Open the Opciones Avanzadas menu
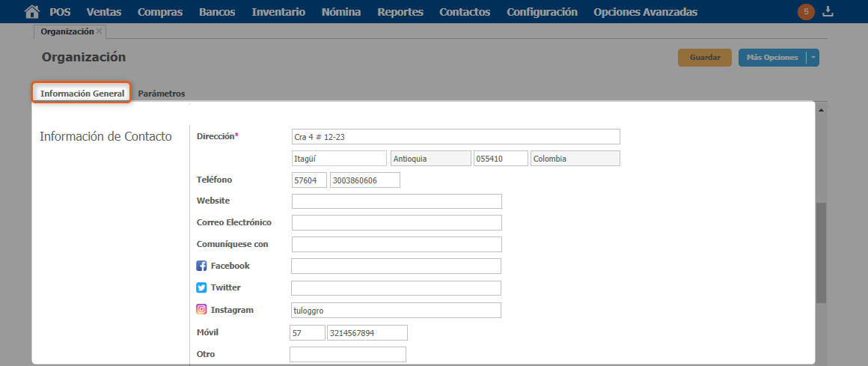The width and height of the screenshot is (868, 366). [x=645, y=12]
